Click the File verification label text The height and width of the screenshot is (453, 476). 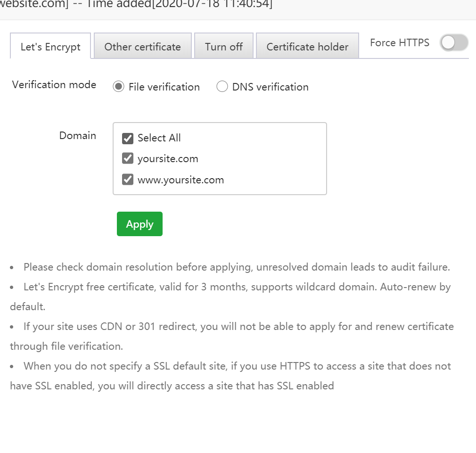pos(164,87)
